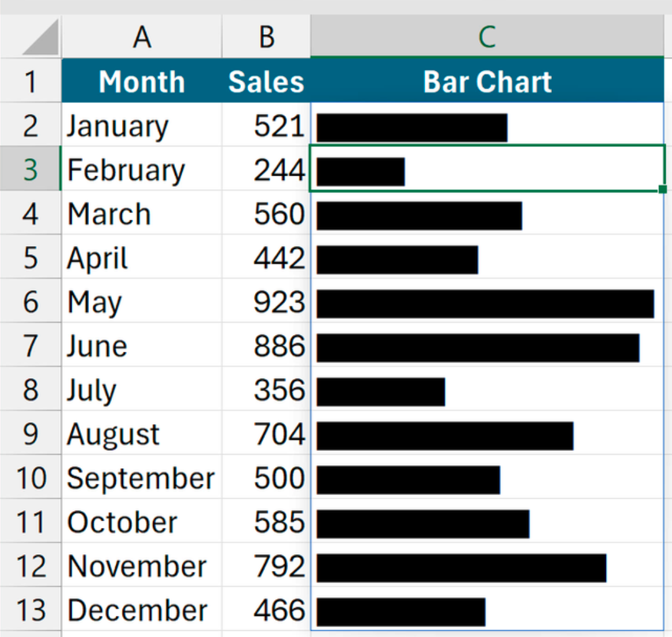Click the November cell
Image resolution: width=672 pixels, height=637 pixels.
tap(142, 567)
